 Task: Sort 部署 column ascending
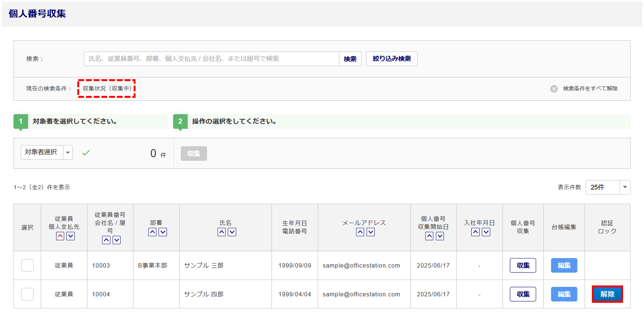(153, 232)
